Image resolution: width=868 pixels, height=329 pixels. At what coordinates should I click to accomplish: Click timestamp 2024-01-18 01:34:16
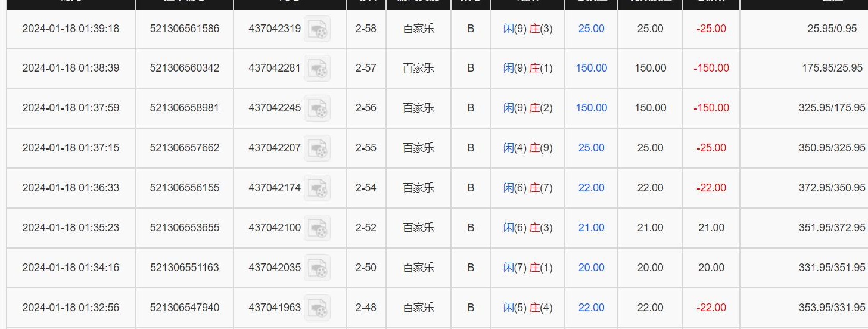(71, 268)
